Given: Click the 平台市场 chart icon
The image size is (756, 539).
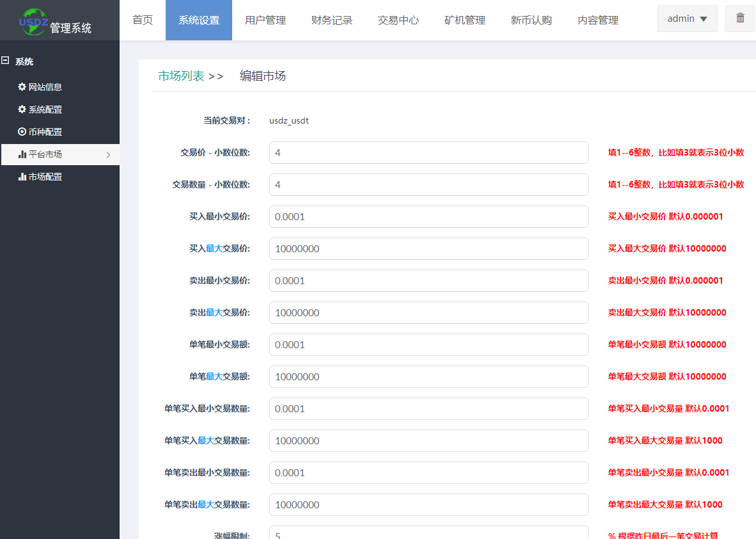Looking at the screenshot, I should tap(23, 154).
